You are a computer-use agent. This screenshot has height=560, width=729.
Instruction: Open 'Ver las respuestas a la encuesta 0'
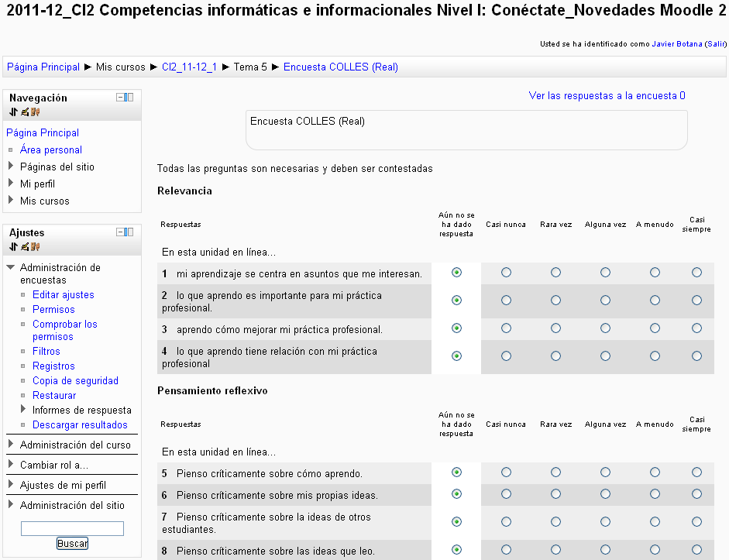point(607,96)
